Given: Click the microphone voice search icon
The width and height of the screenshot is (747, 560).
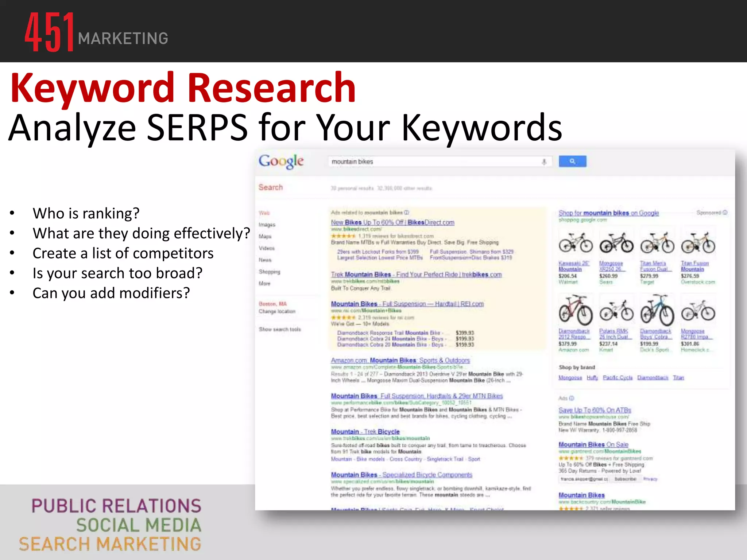Looking at the screenshot, I should tap(544, 162).
